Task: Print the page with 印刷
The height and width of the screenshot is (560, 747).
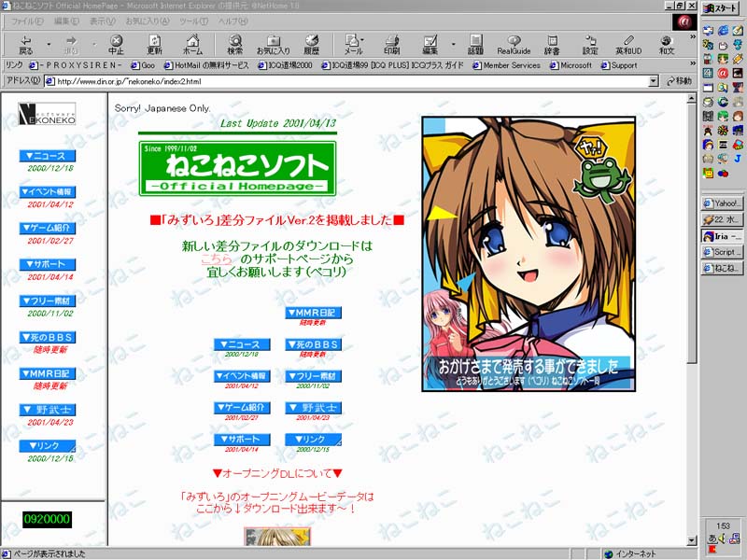Action: (x=391, y=45)
